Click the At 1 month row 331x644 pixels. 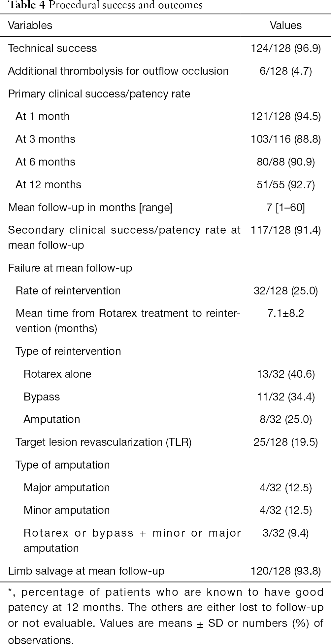pyautogui.click(x=165, y=116)
